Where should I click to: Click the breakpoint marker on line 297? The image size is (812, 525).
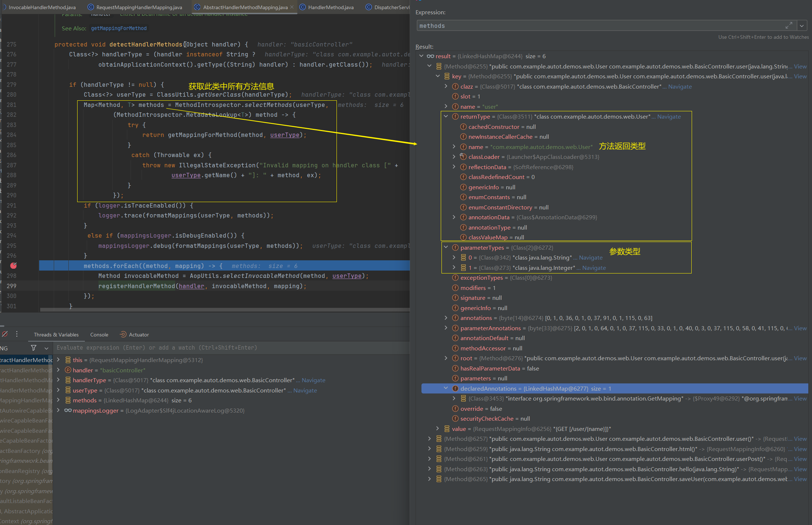click(14, 265)
